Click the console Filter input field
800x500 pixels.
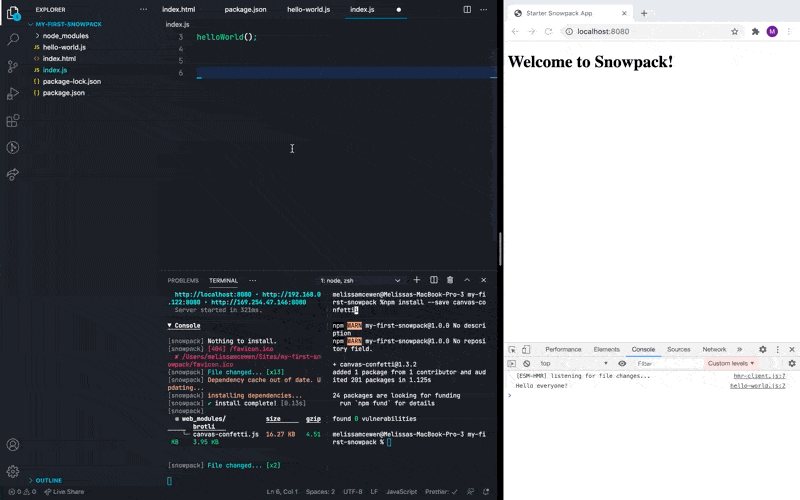pyautogui.click(x=665, y=363)
